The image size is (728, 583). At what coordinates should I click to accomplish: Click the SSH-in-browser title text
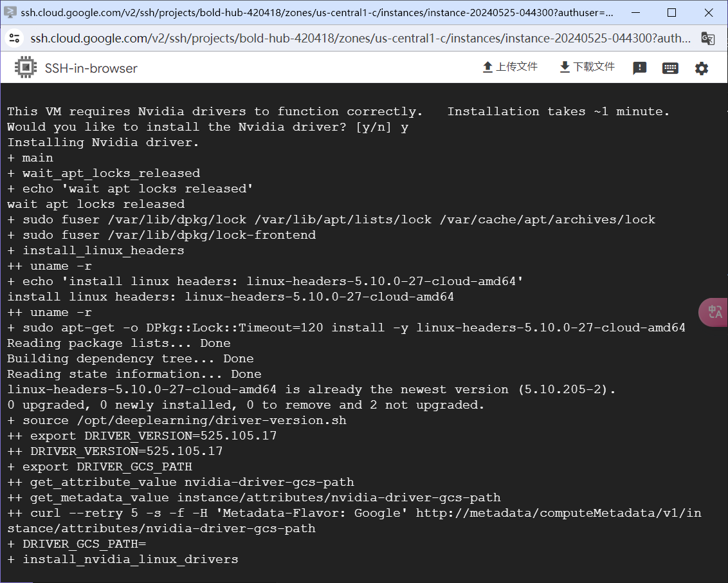pyautogui.click(x=91, y=68)
